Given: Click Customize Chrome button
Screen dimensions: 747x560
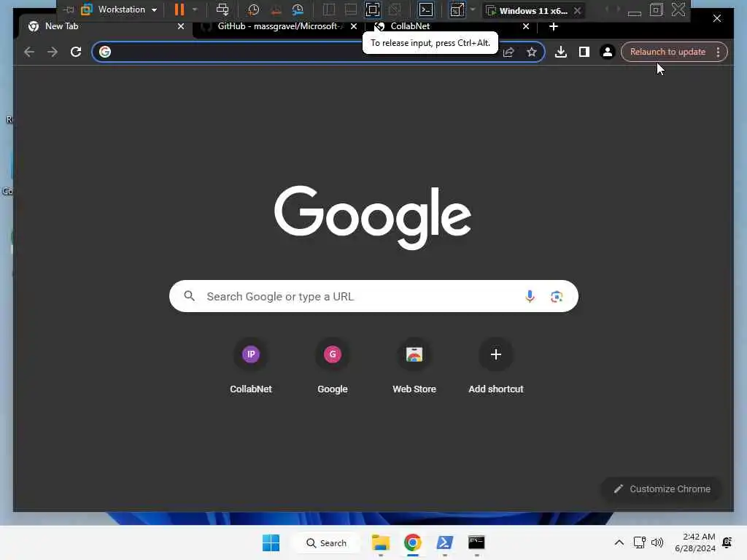Looking at the screenshot, I should [x=662, y=489].
